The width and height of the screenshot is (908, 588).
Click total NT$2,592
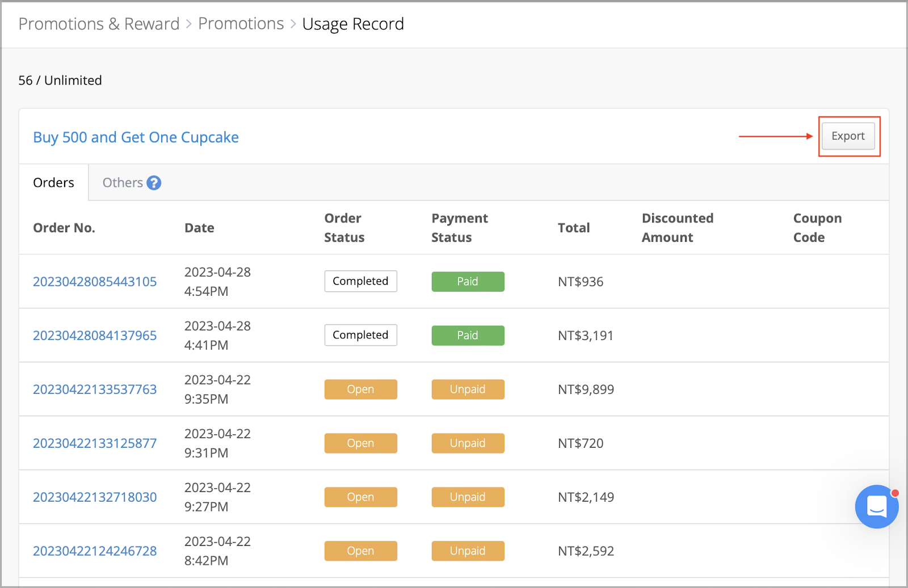586,552
